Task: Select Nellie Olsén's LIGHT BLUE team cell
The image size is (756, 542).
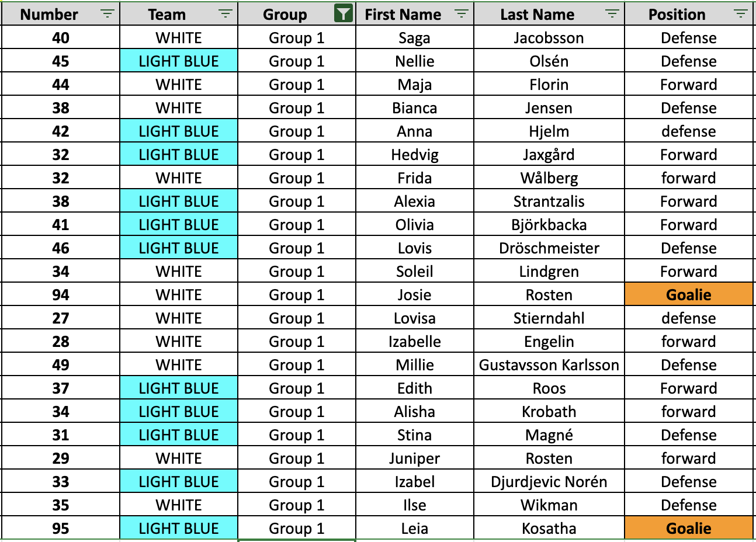Action: tap(179, 61)
